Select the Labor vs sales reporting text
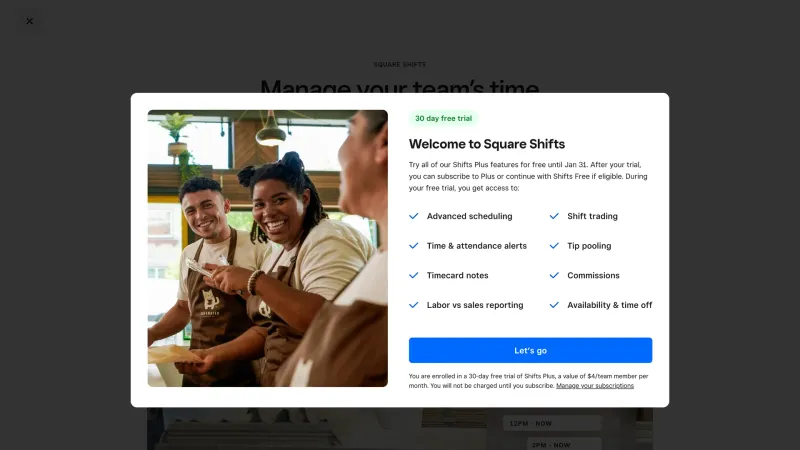Viewport: 800px width, 450px height. pos(475,305)
